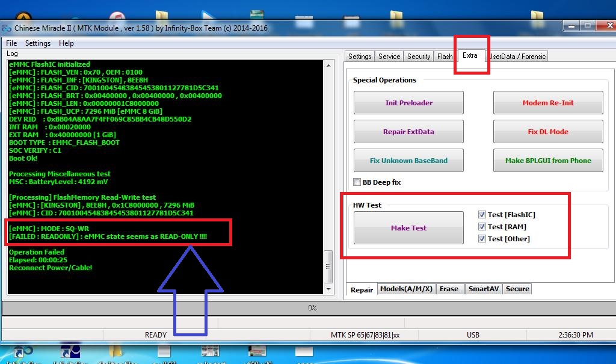The width and height of the screenshot is (616, 364).
Task: Enable the BB Deep fix checkbox
Action: pyautogui.click(x=357, y=182)
